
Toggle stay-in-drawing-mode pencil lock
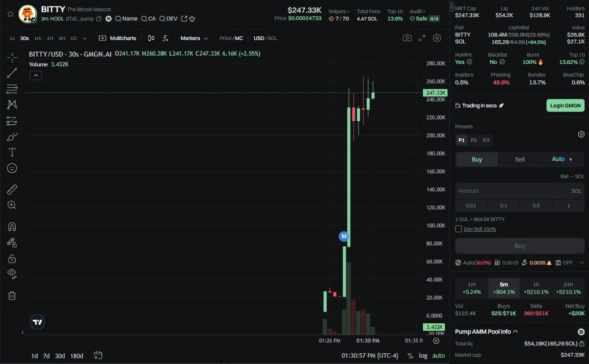pyautogui.click(x=12, y=242)
